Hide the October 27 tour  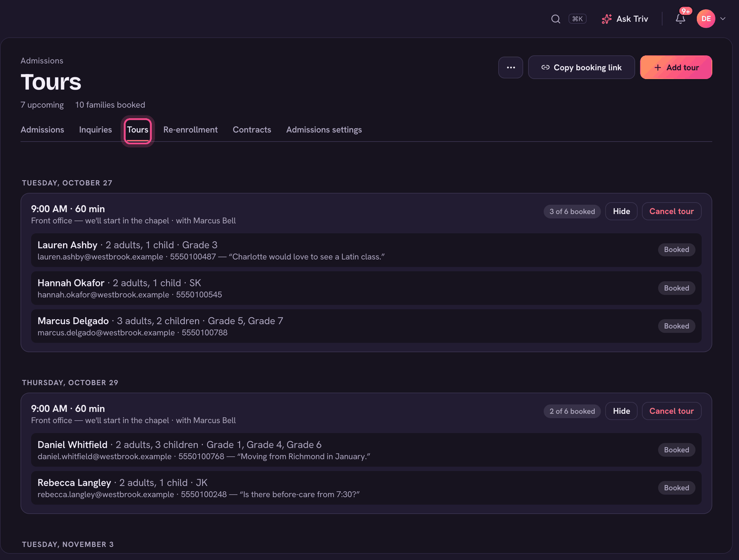(x=621, y=211)
